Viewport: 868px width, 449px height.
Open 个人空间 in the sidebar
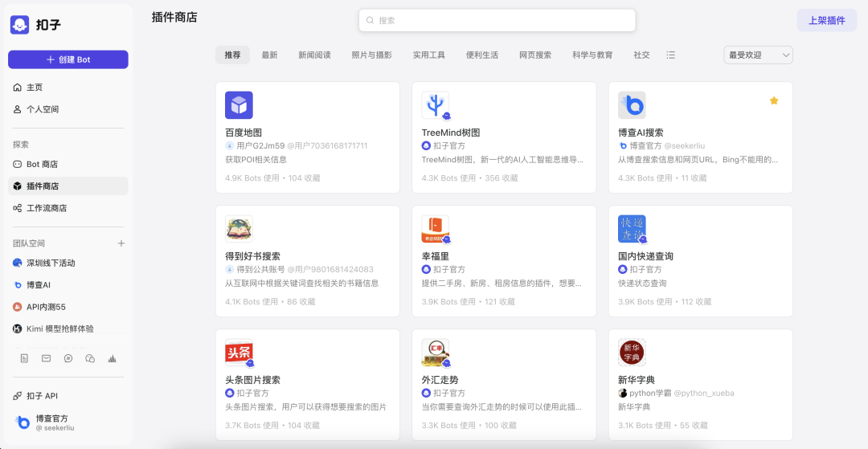pyautogui.click(x=68, y=109)
